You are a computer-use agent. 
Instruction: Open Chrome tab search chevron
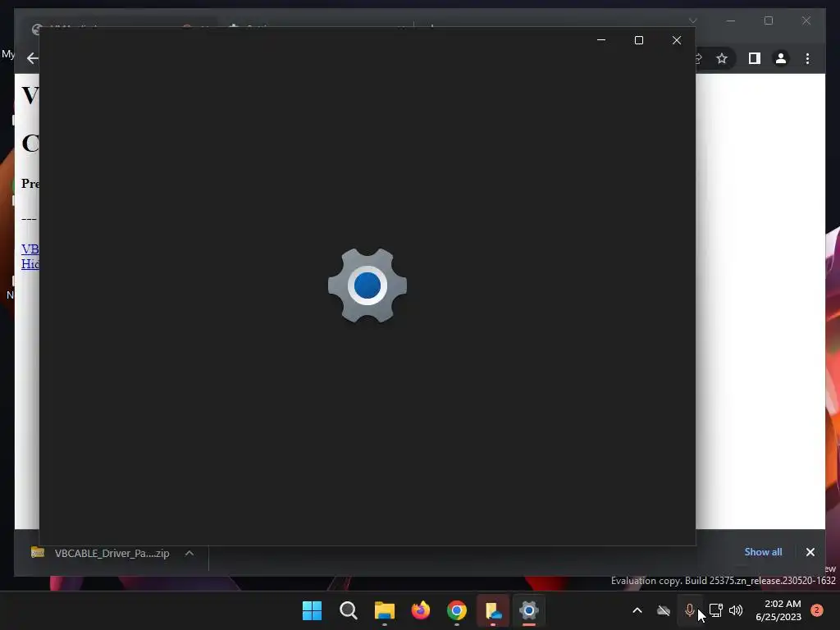point(692,21)
